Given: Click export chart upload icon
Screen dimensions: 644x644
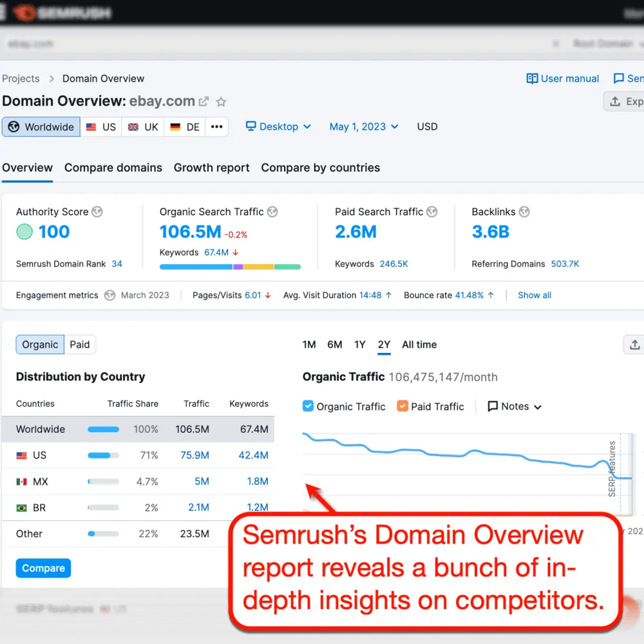Looking at the screenshot, I should [634, 345].
